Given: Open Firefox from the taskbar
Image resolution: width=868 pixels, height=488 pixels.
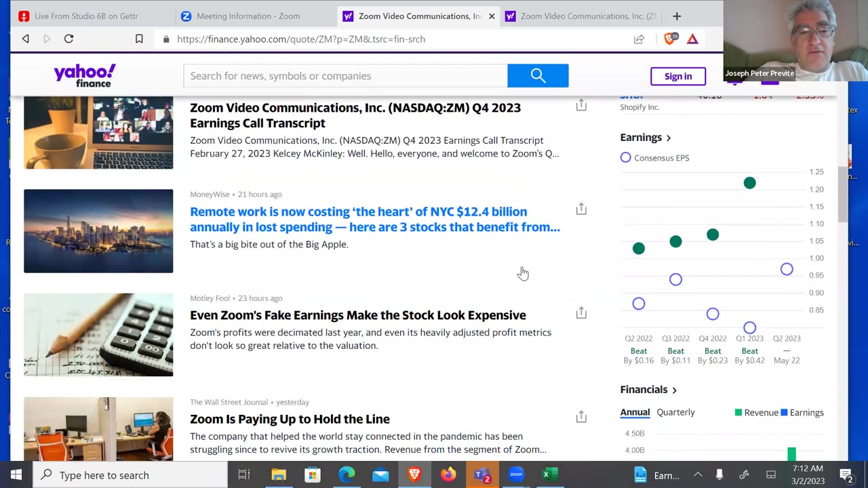Looking at the screenshot, I should click(x=448, y=474).
